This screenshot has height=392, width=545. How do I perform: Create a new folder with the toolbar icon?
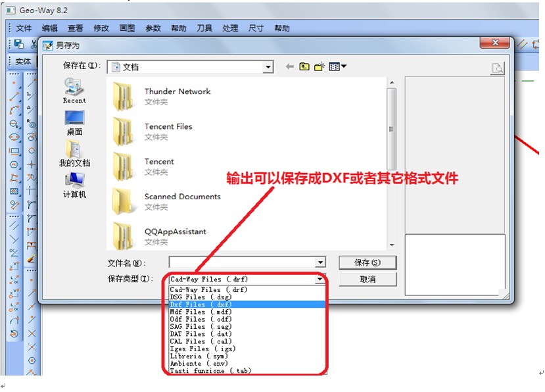point(320,66)
